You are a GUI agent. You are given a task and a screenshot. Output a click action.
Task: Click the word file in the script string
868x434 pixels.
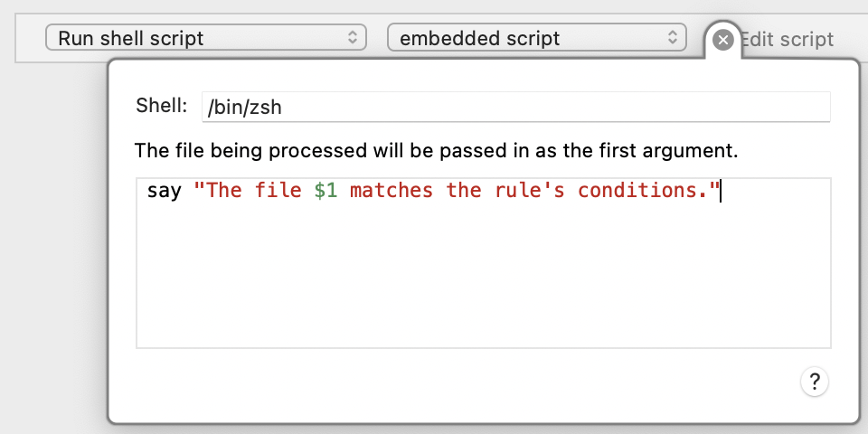point(278,191)
